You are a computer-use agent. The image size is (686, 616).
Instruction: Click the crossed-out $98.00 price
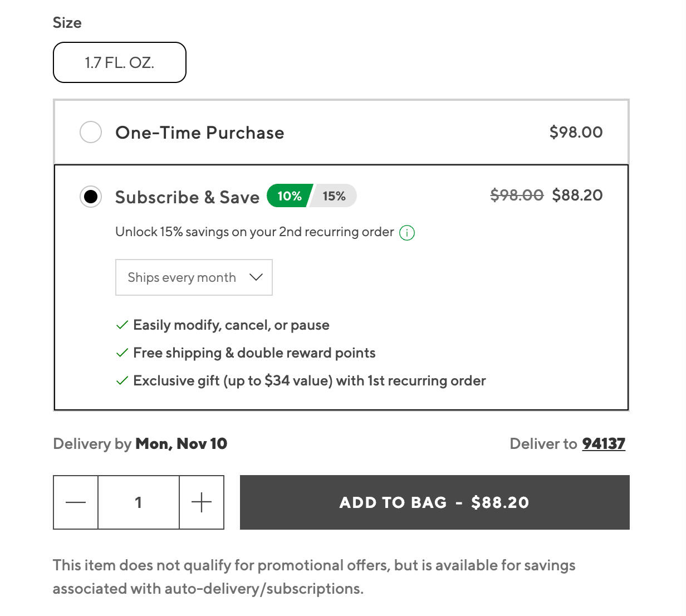coord(517,195)
